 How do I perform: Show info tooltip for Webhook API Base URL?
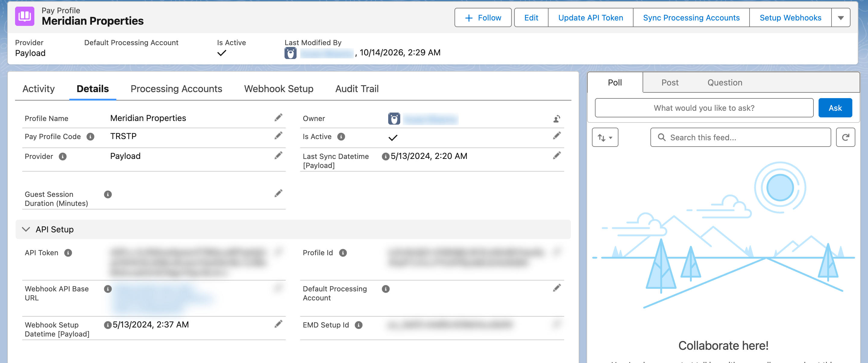click(x=108, y=289)
